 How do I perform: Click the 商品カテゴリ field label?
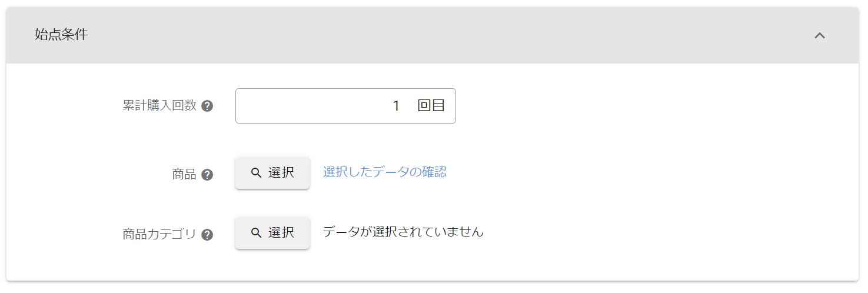tap(159, 234)
